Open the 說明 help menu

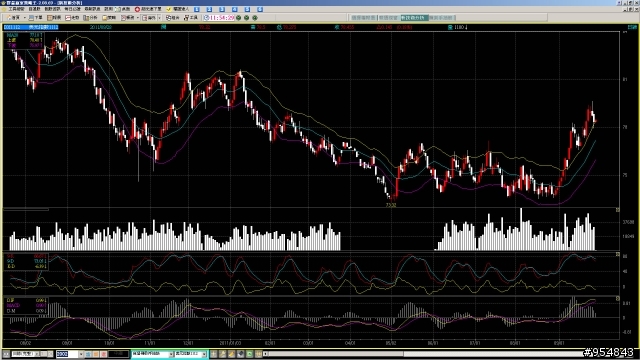(108, 9)
